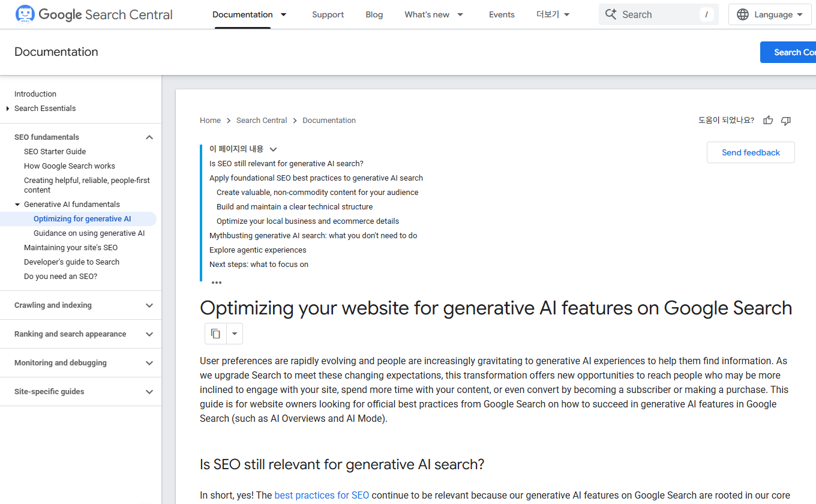Open the Events tab in header
Image resolution: width=816 pixels, height=504 pixels.
point(502,14)
